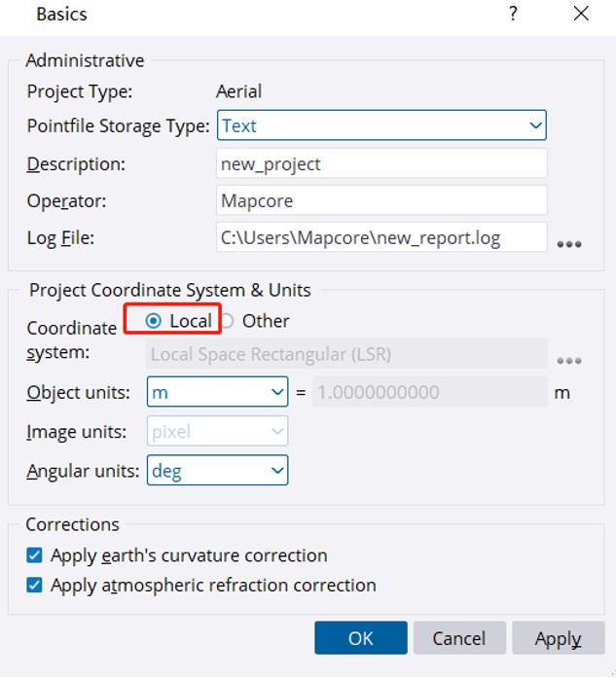
Task: Disable atmospheric refraction correction checkbox
Action: (x=35, y=586)
